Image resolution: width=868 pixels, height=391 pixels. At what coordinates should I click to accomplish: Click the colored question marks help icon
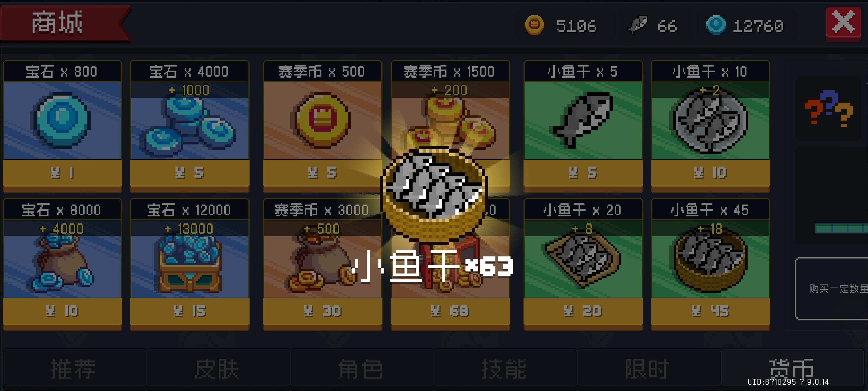pyautogui.click(x=829, y=108)
